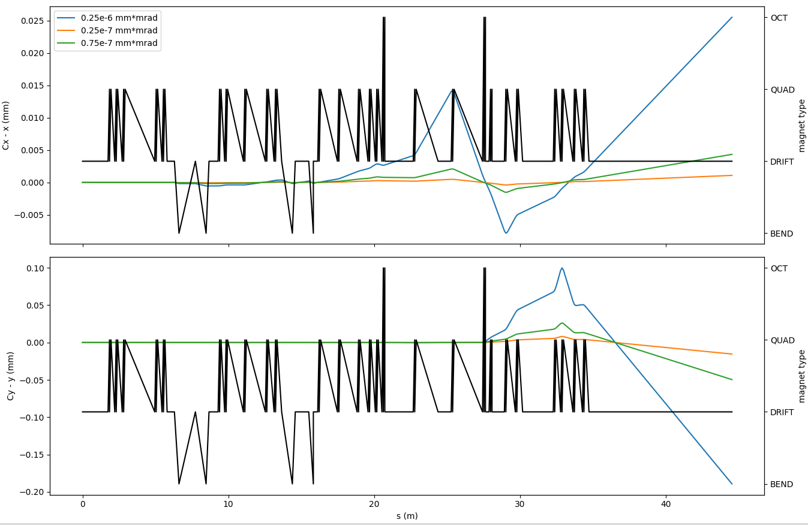
Task: Click the BEND tick label on the bottom plot
Action: point(782,484)
